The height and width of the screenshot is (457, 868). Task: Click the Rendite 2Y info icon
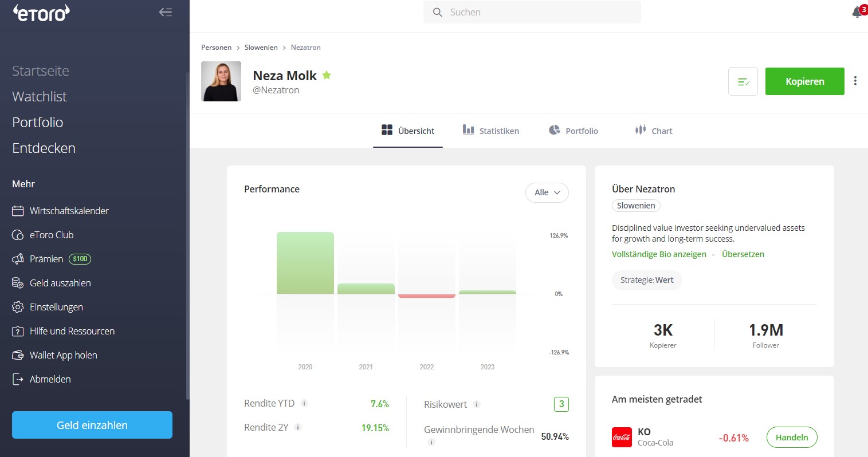(x=298, y=427)
